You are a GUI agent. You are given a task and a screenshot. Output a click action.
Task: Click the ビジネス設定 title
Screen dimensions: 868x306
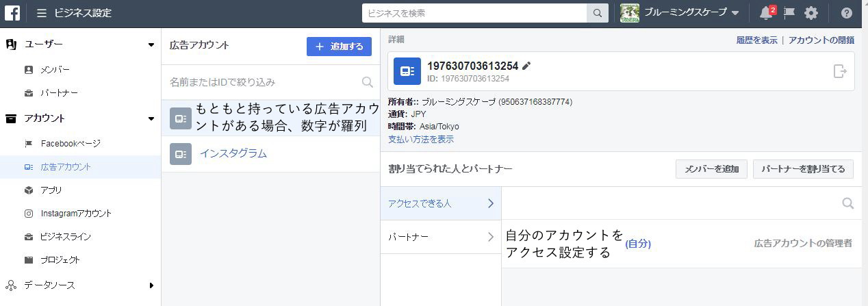tap(83, 13)
